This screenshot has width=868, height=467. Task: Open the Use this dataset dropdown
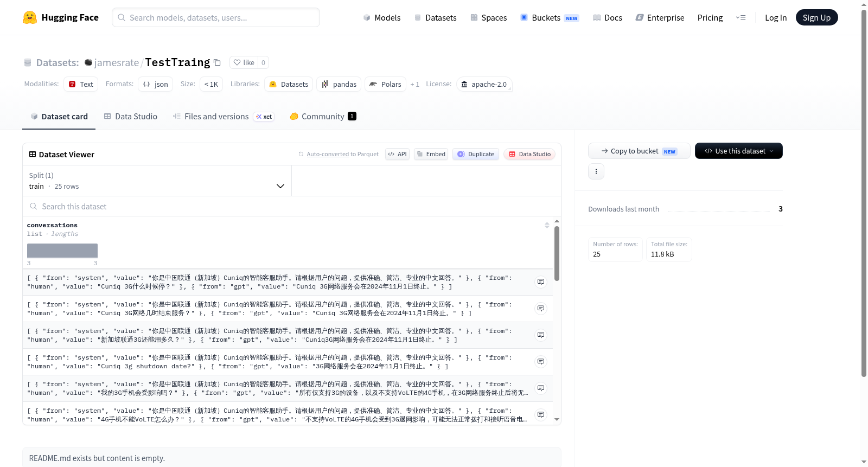738,151
